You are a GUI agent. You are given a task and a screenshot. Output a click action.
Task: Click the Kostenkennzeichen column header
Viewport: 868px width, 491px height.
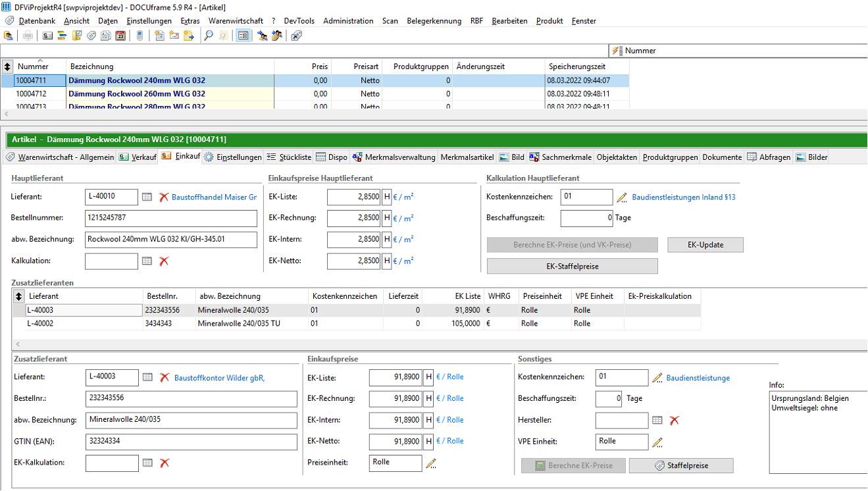[345, 296]
